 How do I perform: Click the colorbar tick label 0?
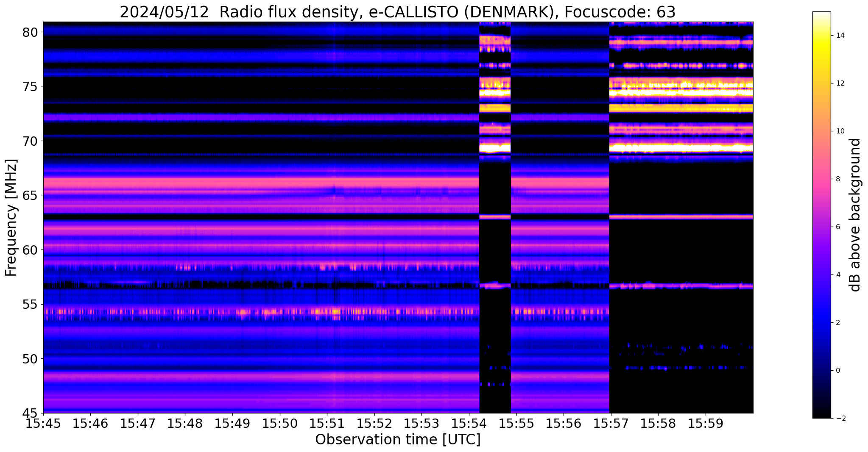pos(837,371)
